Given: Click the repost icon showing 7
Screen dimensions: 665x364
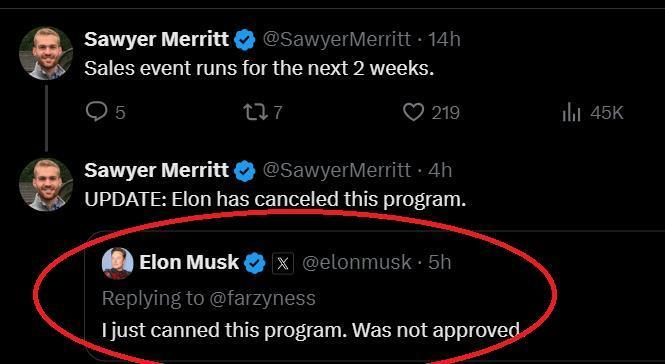Looking at the screenshot, I should [x=256, y=112].
